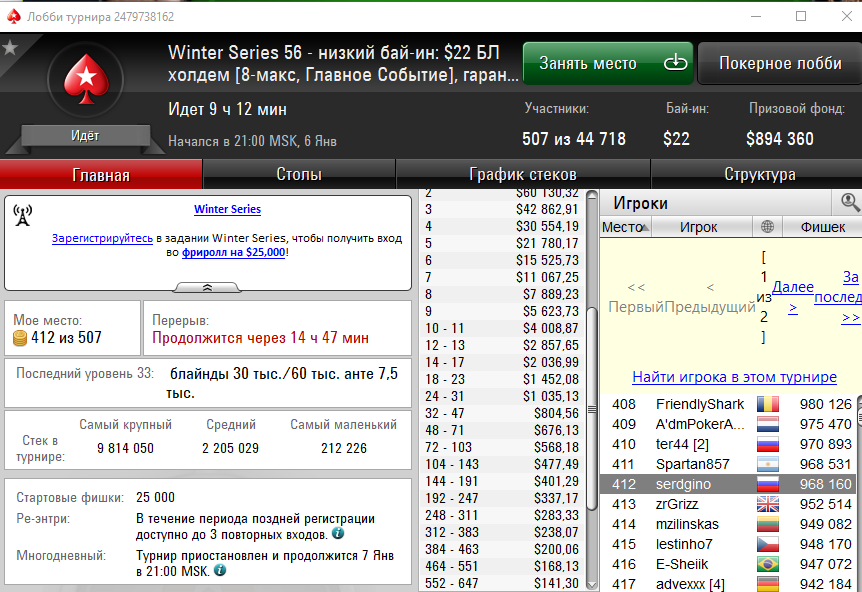
Task: Sort players by Место column
Action: 626,227
